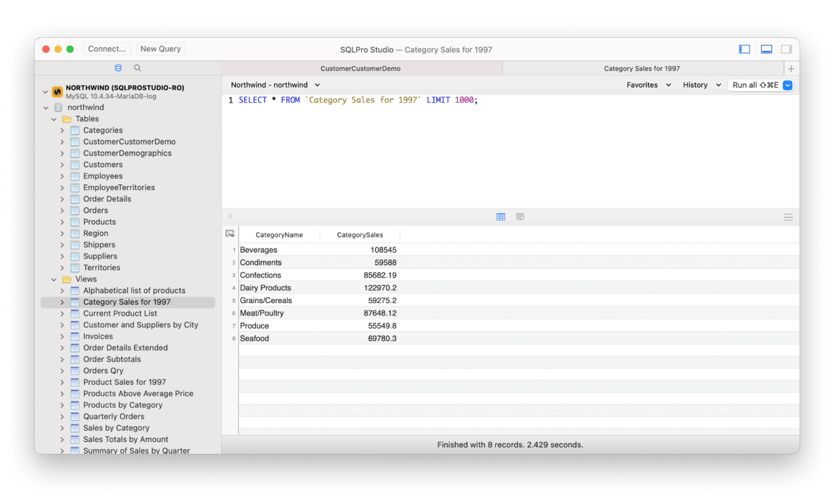Open the results options hamburger menu
The height and width of the screenshot is (504, 831).
tap(788, 217)
